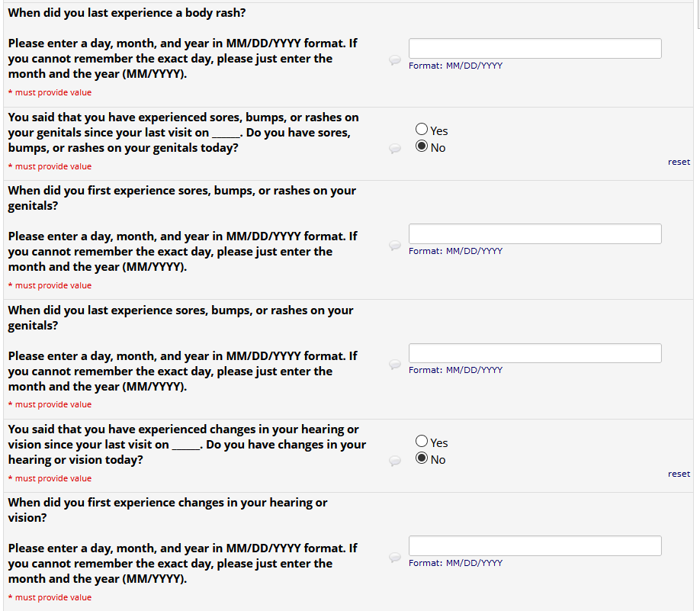Click format hint under last body rash field
The image size is (700, 611).
pos(455,66)
